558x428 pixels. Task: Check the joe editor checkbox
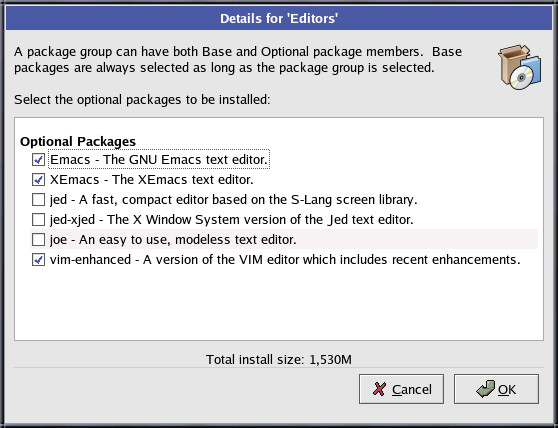coord(38,239)
